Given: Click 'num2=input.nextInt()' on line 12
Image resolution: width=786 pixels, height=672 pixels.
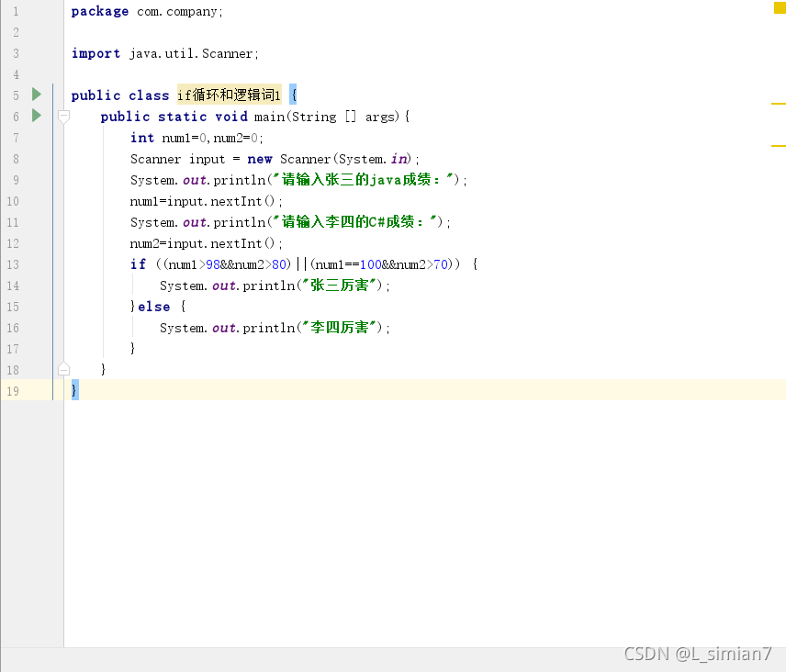Looking at the screenshot, I should tap(203, 243).
